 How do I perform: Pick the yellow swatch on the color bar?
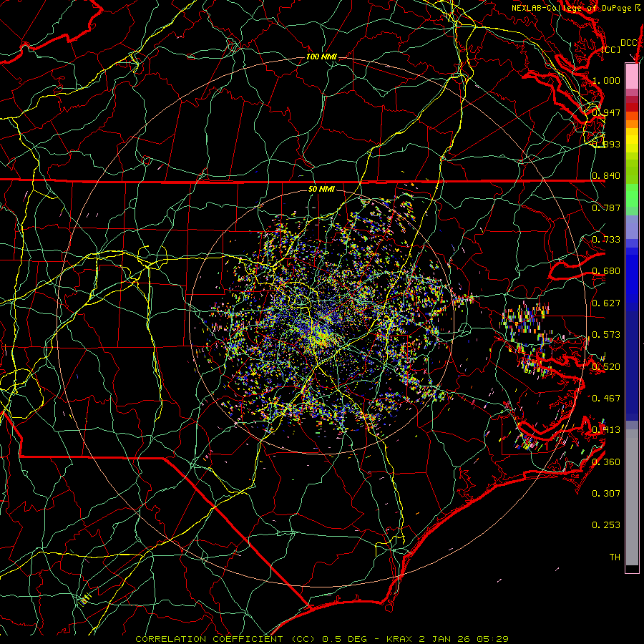(x=632, y=140)
